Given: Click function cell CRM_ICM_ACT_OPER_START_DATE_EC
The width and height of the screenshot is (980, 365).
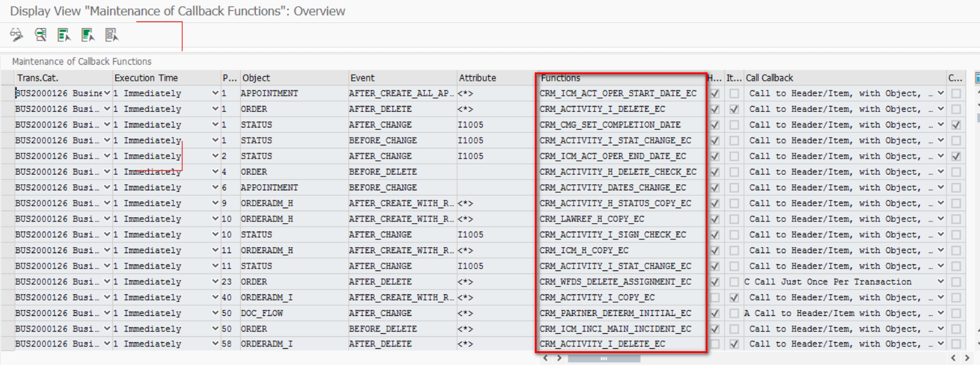Looking at the screenshot, I should [x=621, y=93].
